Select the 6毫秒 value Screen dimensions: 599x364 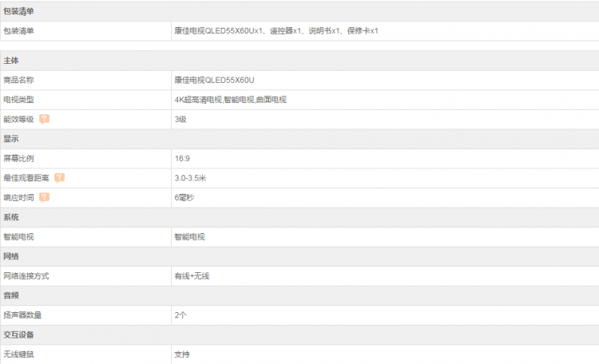click(184, 197)
